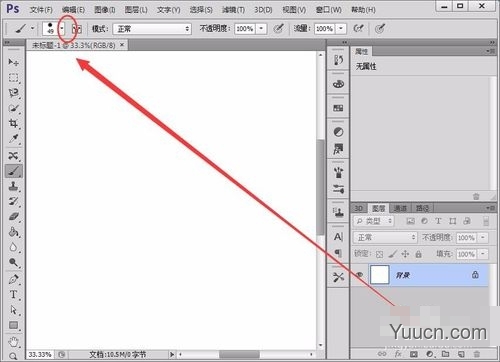
Task: Select the Dodge tool
Action: (x=13, y=263)
